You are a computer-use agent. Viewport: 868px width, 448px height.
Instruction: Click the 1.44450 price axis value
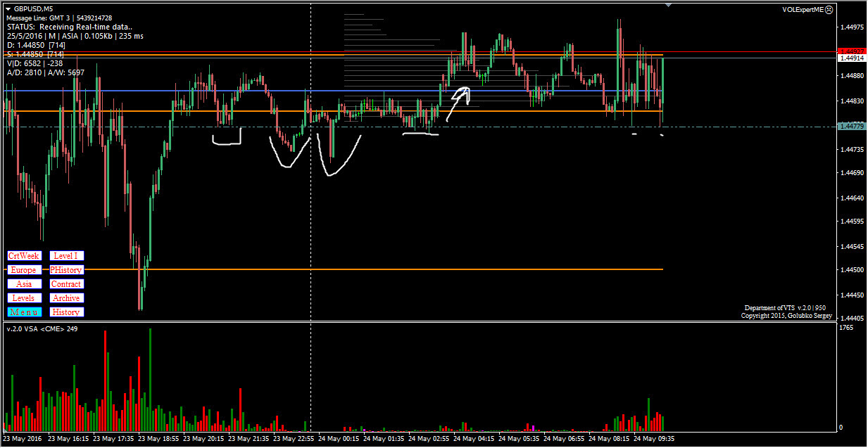[851, 295]
